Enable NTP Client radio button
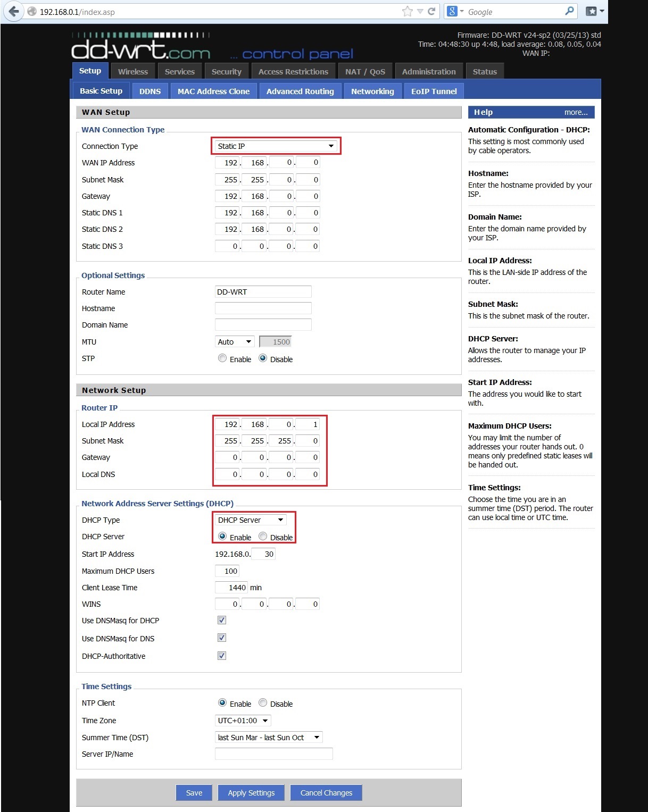 (x=222, y=703)
